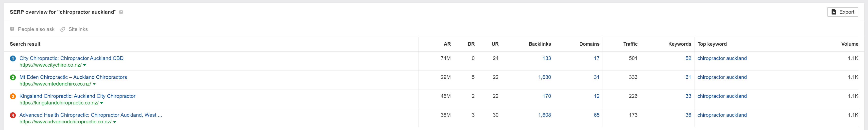Screen dimensions: 868x130
Task: Expand the advancedchiropractic.co.nz URL dropdown arrow
Action: [x=115, y=122]
